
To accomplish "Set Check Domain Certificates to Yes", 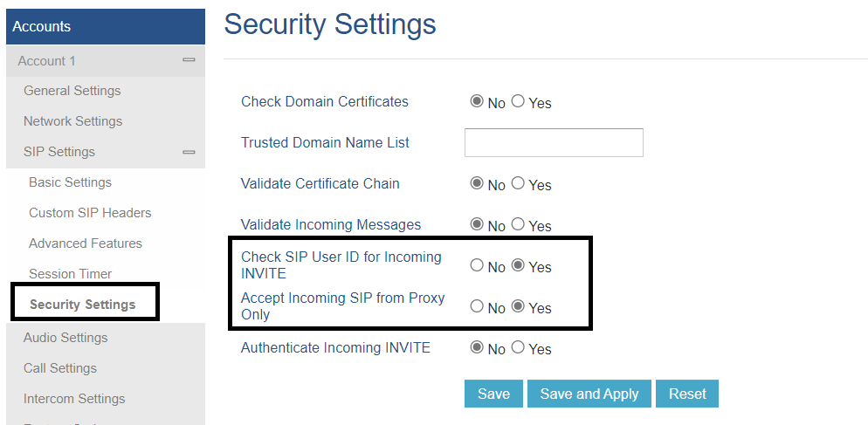I will [518, 101].
